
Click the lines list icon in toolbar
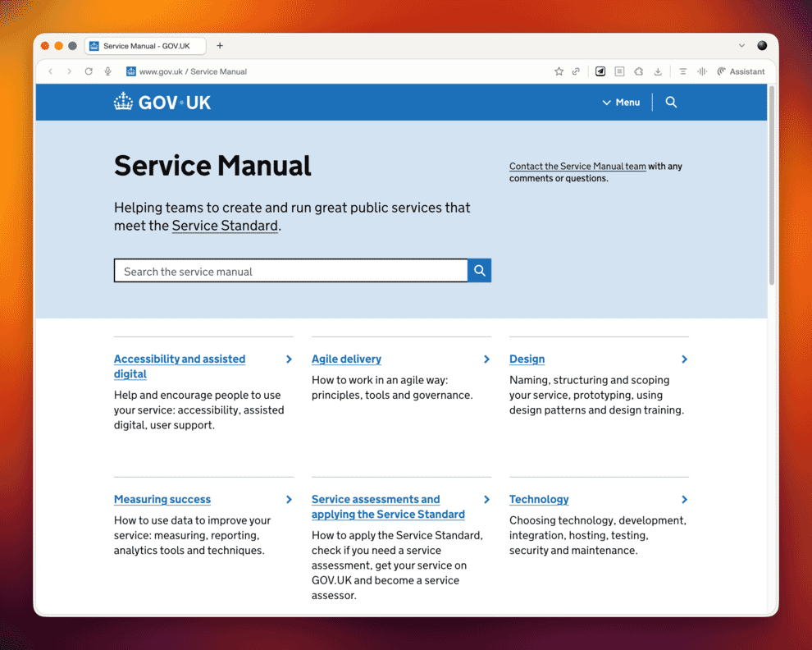(683, 71)
